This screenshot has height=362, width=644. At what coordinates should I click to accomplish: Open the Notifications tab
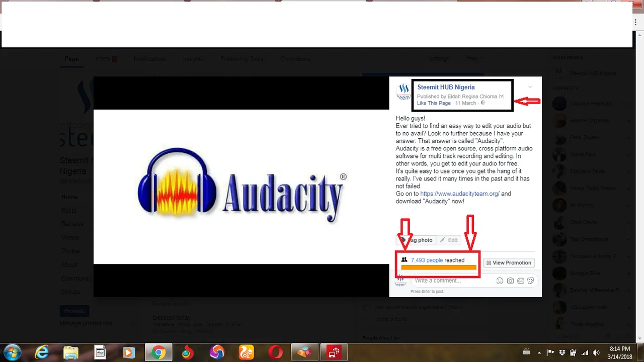click(149, 59)
